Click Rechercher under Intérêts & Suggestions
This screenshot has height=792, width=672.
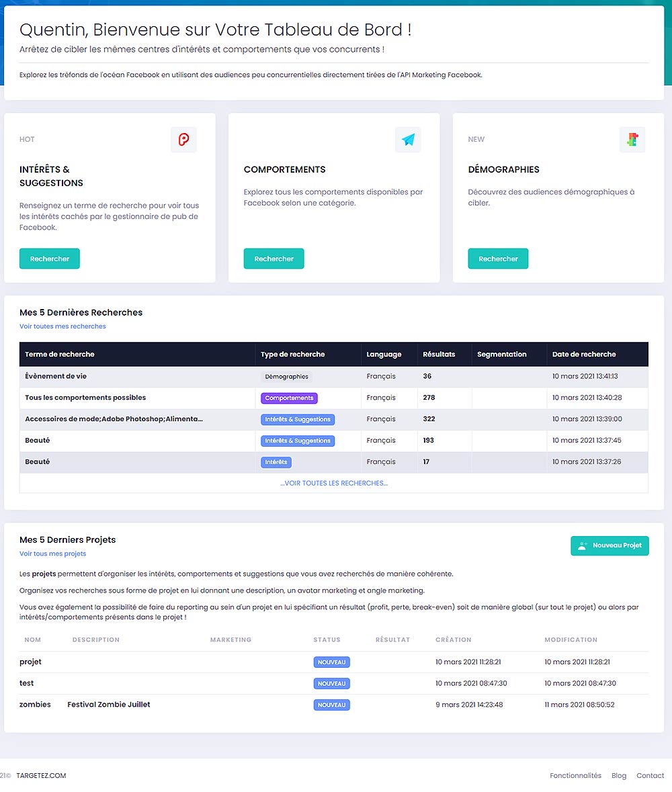(x=50, y=259)
